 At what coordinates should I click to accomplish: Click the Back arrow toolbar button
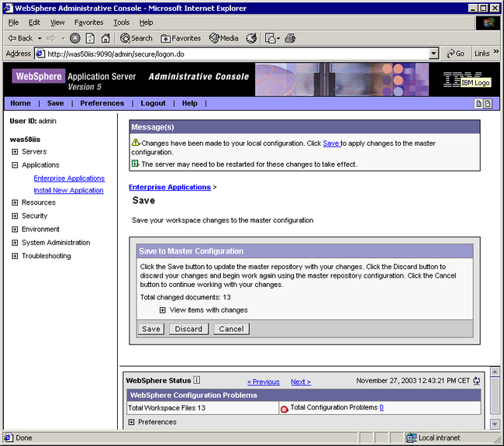point(20,38)
